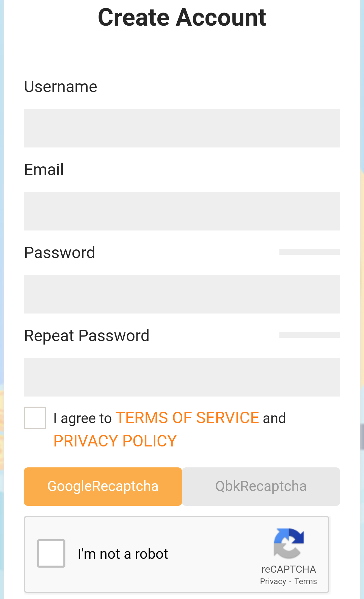Click the Username field label
This screenshot has height=599, width=364.
point(61,87)
